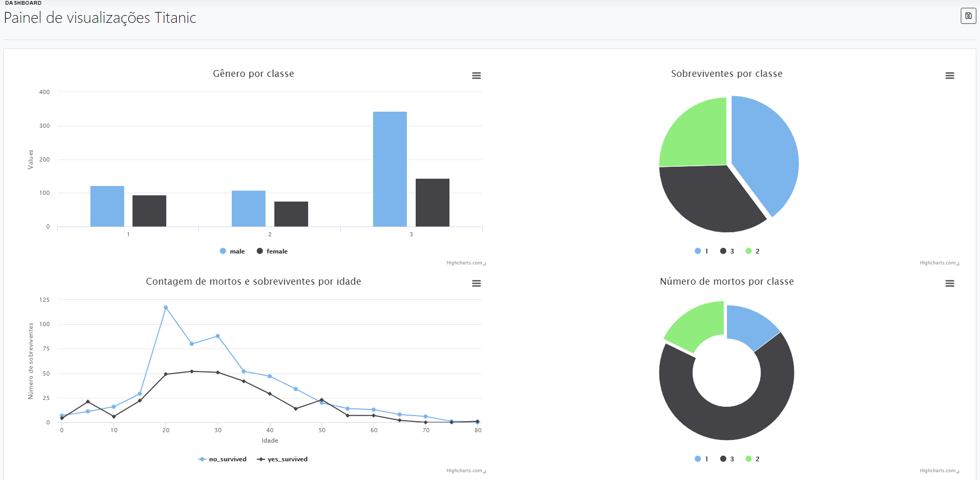The height and width of the screenshot is (480, 980).
Task: Open the chart menu for Contagem de mortos e sobreviventes
Action: [x=476, y=284]
